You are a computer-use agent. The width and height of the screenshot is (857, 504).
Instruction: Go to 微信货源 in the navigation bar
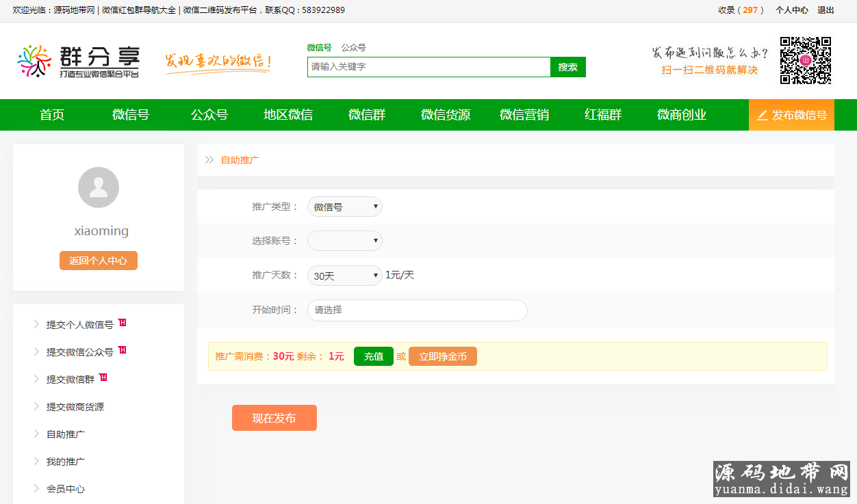(446, 115)
